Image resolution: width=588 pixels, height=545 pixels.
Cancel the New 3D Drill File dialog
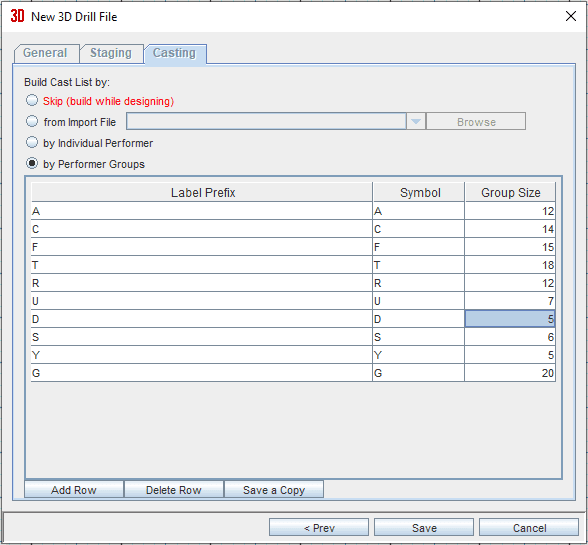click(x=529, y=527)
